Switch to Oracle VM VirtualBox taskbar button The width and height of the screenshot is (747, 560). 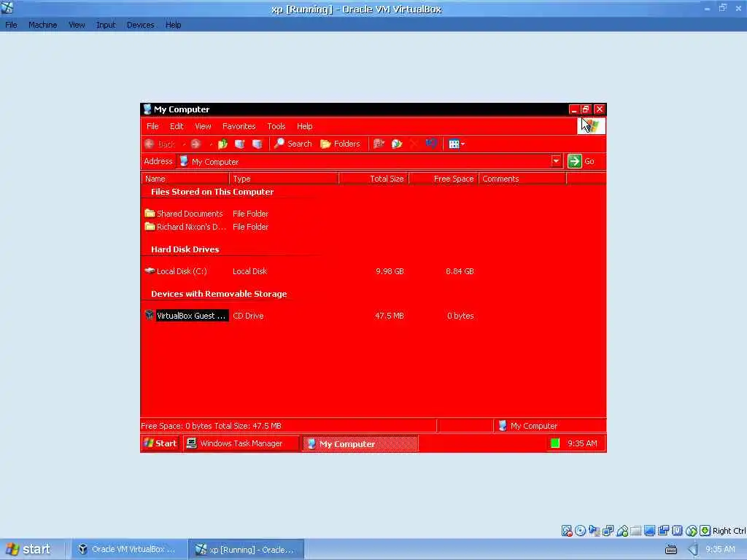pos(128,549)
